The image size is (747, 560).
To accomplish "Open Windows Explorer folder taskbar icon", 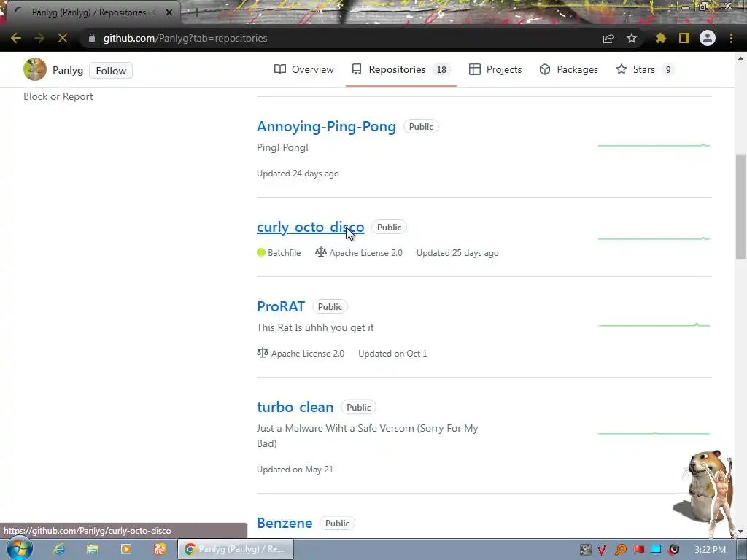I will (93, 549).
